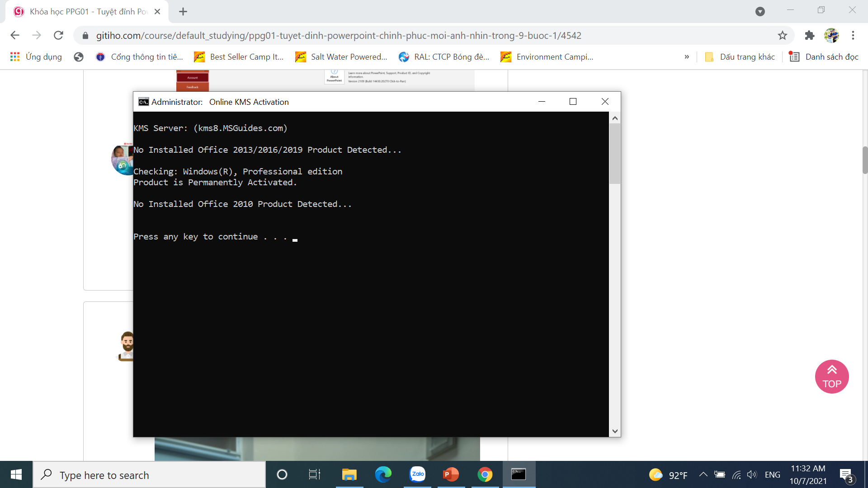Click the browser forward arrow
The height and width of the screenshot is (488, 868).
click(37, 35)
